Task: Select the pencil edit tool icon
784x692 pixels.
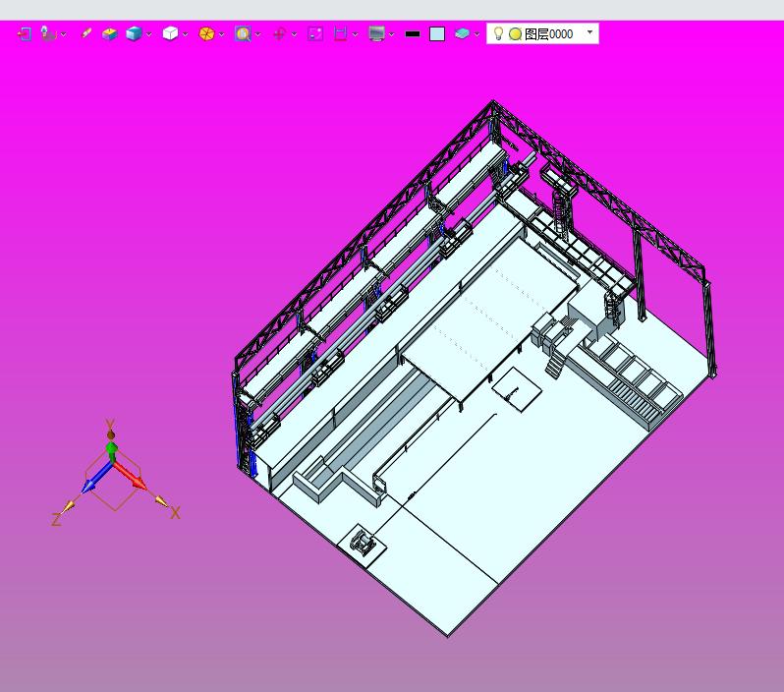Action: point(86,33)
